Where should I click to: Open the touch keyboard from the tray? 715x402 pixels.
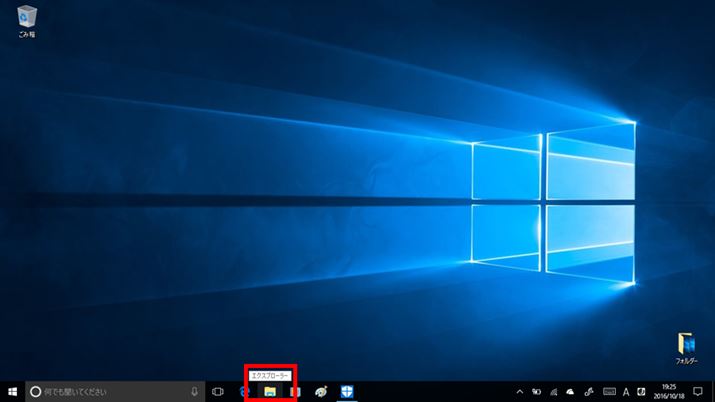click(608, 391)
